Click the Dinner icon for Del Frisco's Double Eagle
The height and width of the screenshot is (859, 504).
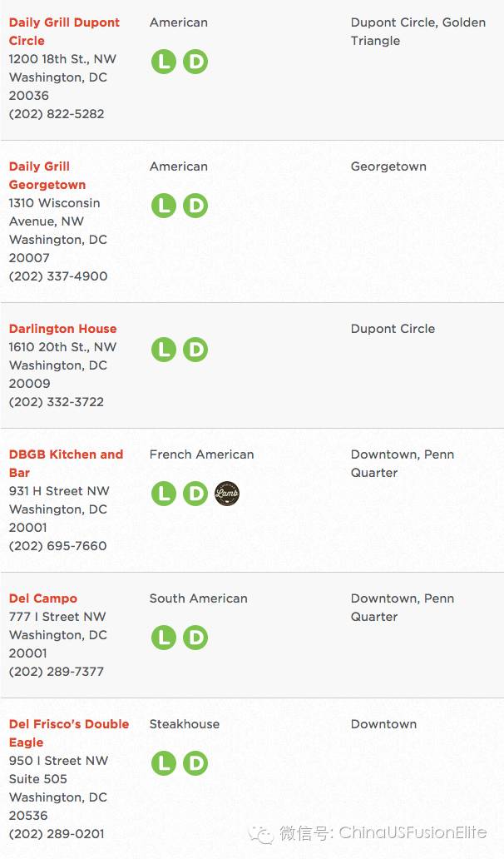[195, 763]
